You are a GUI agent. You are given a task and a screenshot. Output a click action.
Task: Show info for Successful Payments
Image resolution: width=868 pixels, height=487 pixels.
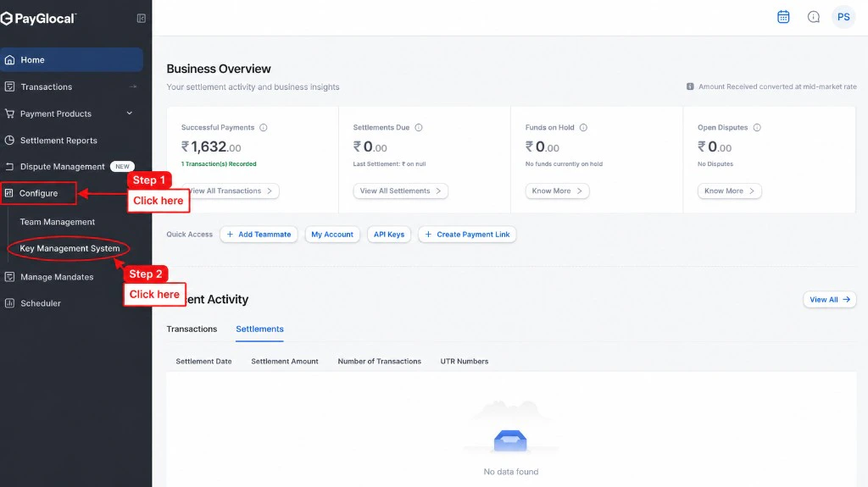(264, 127)
